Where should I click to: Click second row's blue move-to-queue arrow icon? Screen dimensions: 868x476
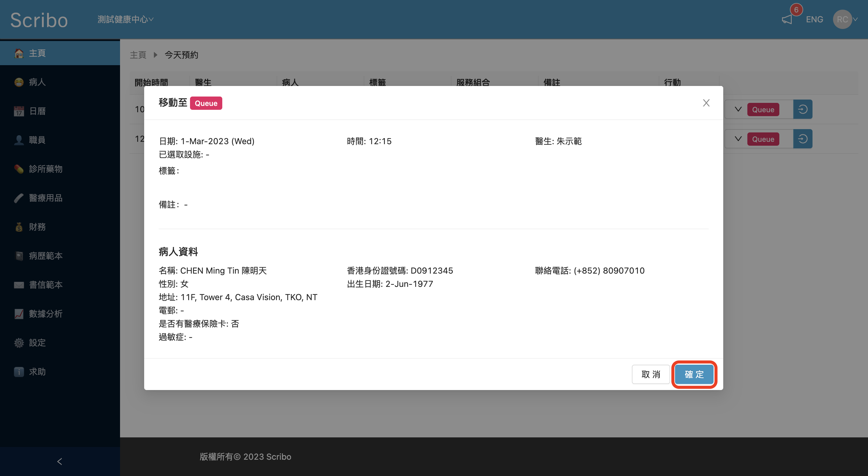coord(803,139)
